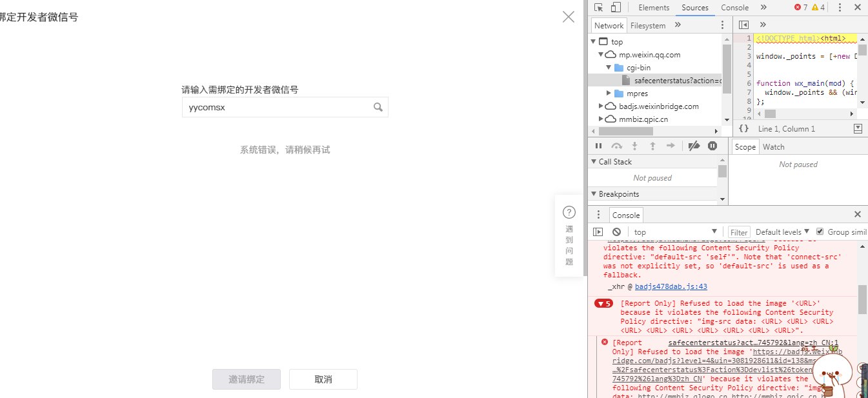
Task: Click the console Filter input
Action: click(739, 232)
